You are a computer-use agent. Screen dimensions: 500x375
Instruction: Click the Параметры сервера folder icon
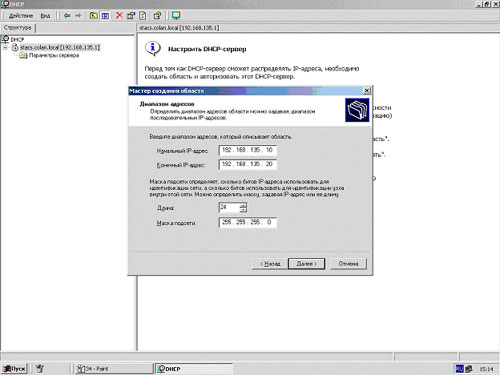(x=23, y=55)
